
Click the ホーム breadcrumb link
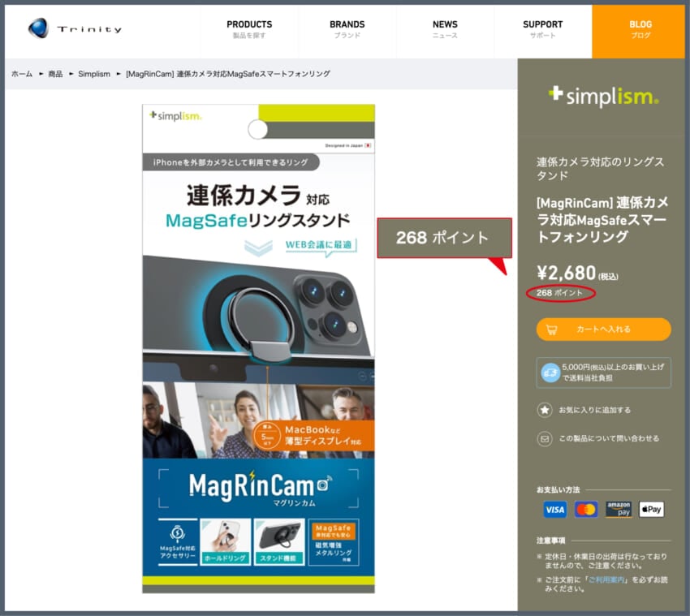pyautogui.click(x=22, y=74)
